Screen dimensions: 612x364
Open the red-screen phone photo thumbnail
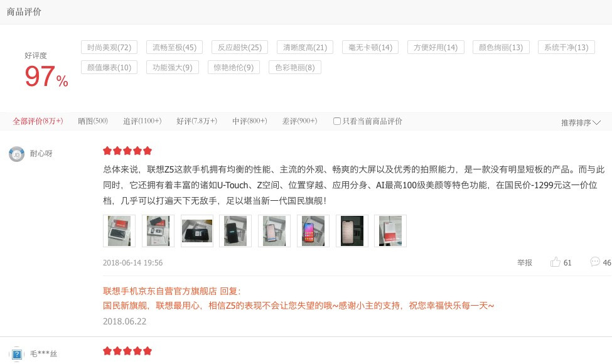coord(313,231)
